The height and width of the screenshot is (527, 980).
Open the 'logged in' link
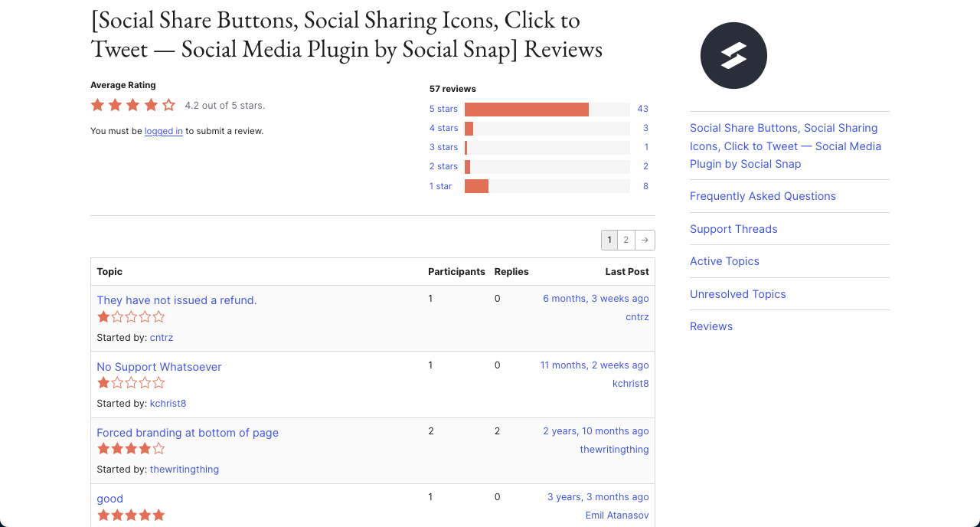pyautogui.click(x=163, y=131)
